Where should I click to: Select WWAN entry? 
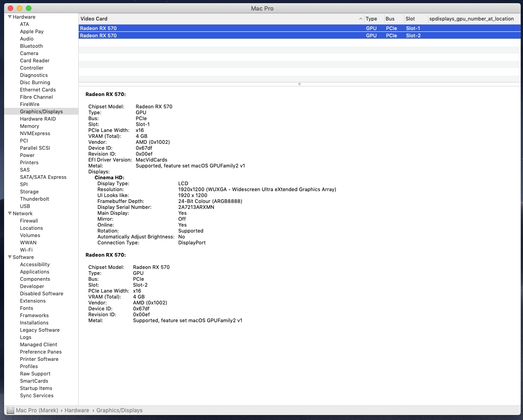click(x=28, y=243)
